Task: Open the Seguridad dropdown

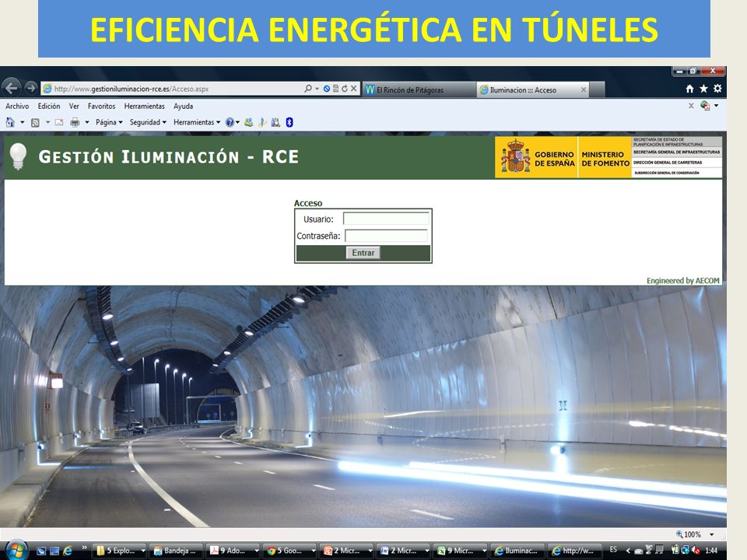Action: coord(148,122)
